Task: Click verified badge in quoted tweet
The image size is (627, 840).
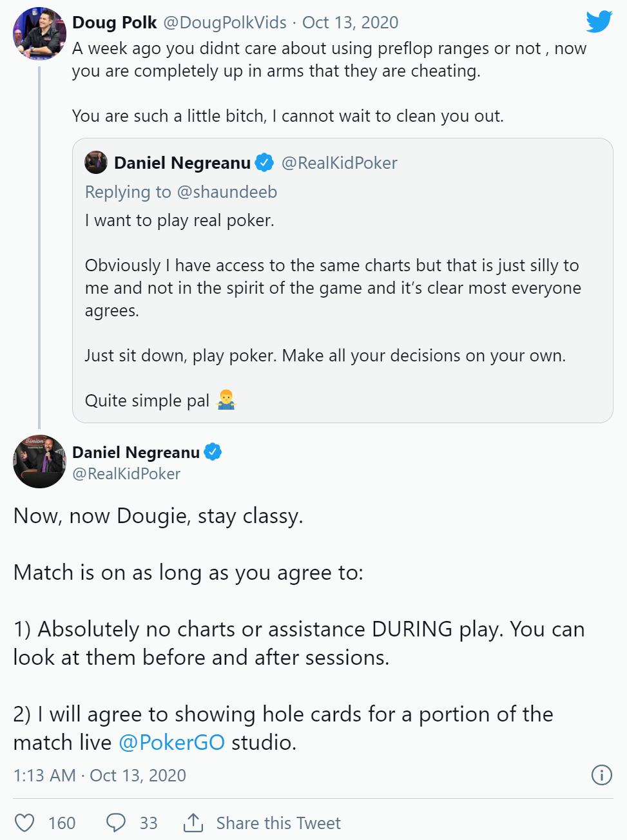Action: [x=264, y=163]
